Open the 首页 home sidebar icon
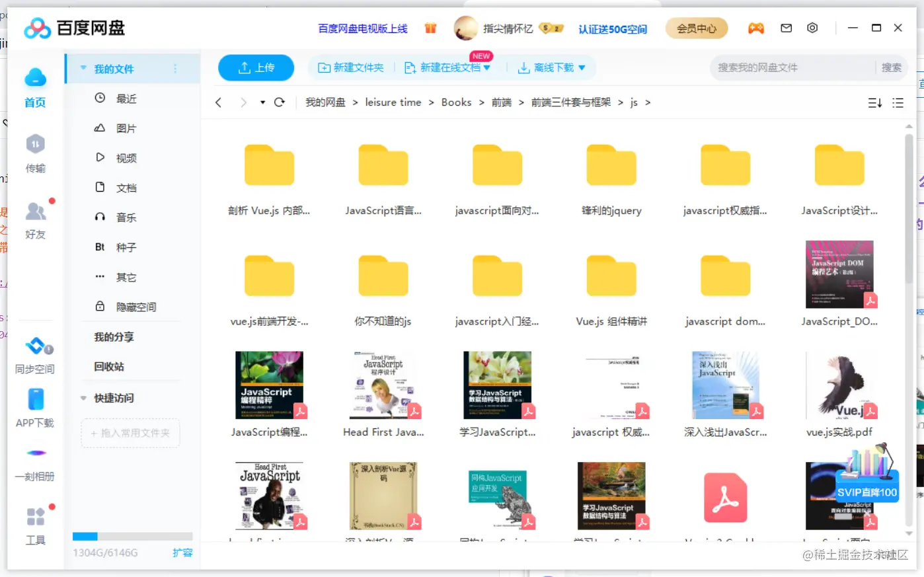This screenshot has height=577, width=924. coord(35,87)
